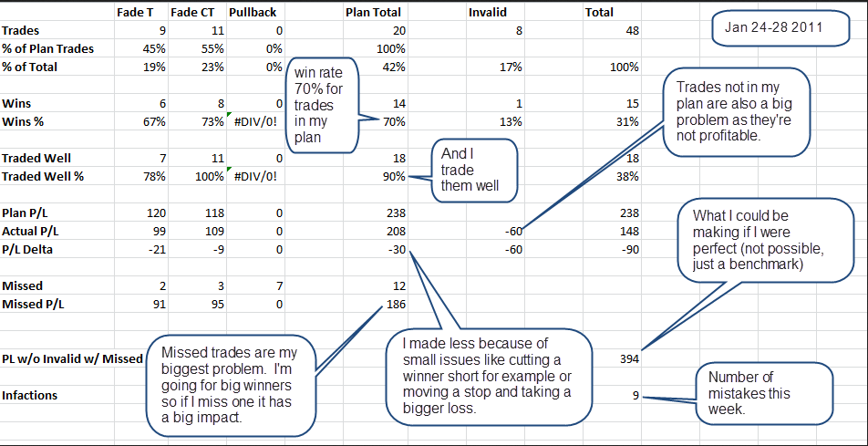Image resolution: width=868 pixels, height=446 pixels.
Task: Click the 'Missed trades are my biggest problem' callout
Action: (x=229, y=385)
